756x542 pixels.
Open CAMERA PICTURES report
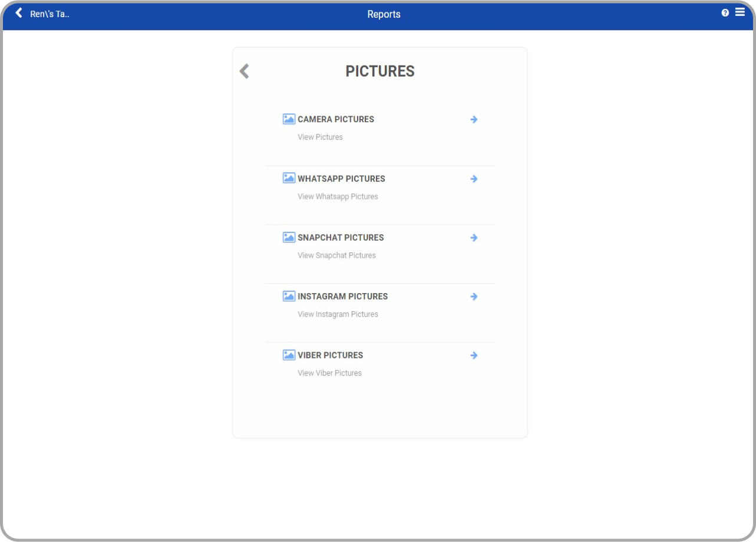[336, 119]
